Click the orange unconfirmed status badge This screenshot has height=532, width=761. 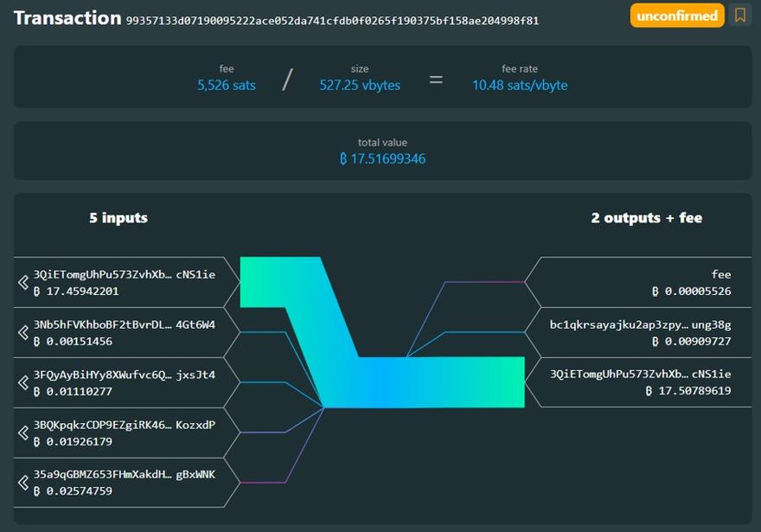click(x=677, y=16)
